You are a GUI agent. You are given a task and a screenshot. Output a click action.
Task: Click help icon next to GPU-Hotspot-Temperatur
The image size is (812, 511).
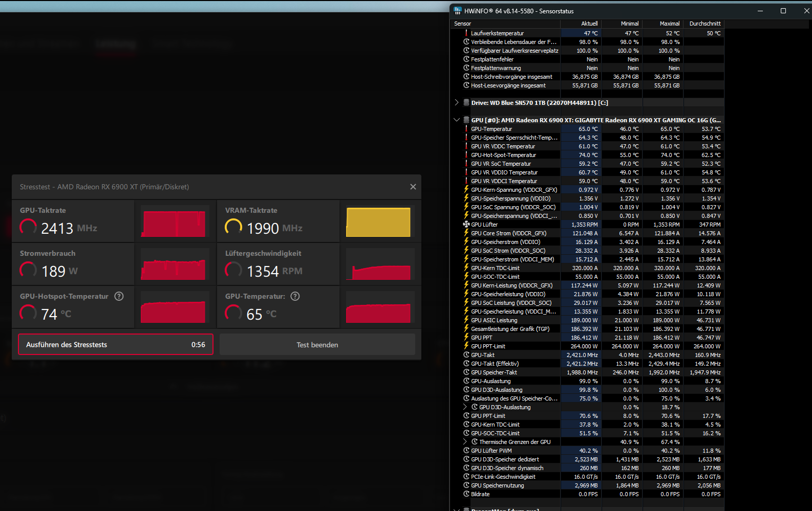click(119, 296)
